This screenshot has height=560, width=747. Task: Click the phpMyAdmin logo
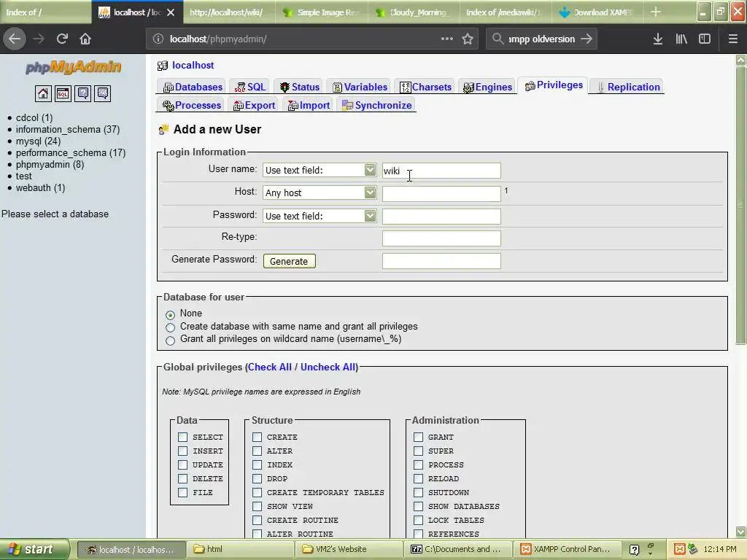click(x=74, y=67)
